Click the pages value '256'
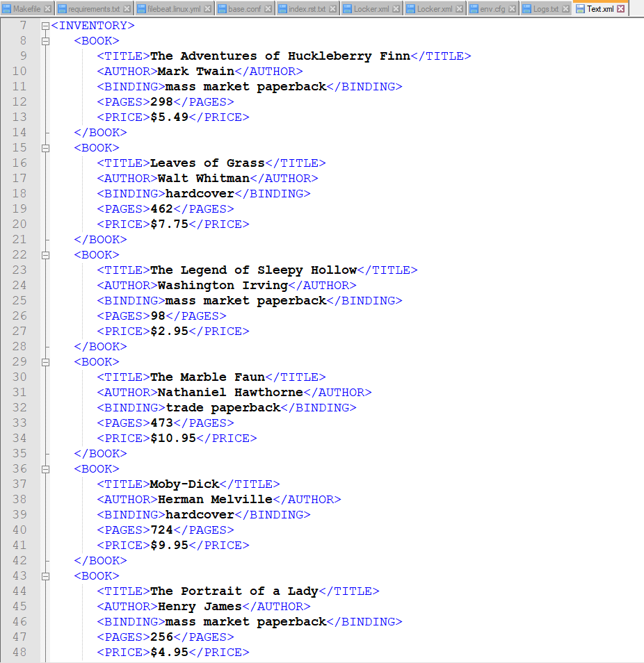Image resolution: width=644 pixels, height=663 pixels. click(x=161, y=637)
